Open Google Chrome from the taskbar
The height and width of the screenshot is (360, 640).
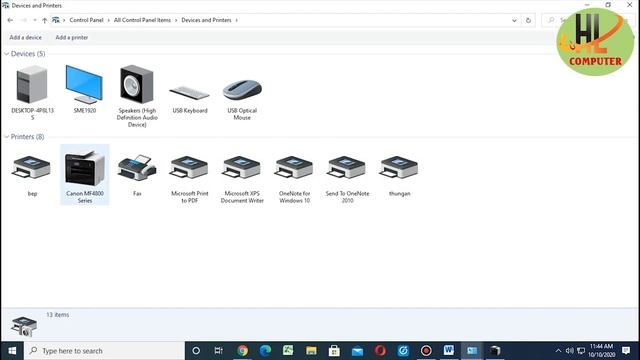click(x=242, y=351)
